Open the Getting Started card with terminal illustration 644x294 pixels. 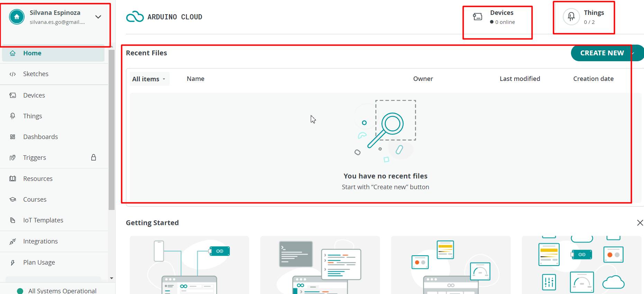click(x=320, y=265)
